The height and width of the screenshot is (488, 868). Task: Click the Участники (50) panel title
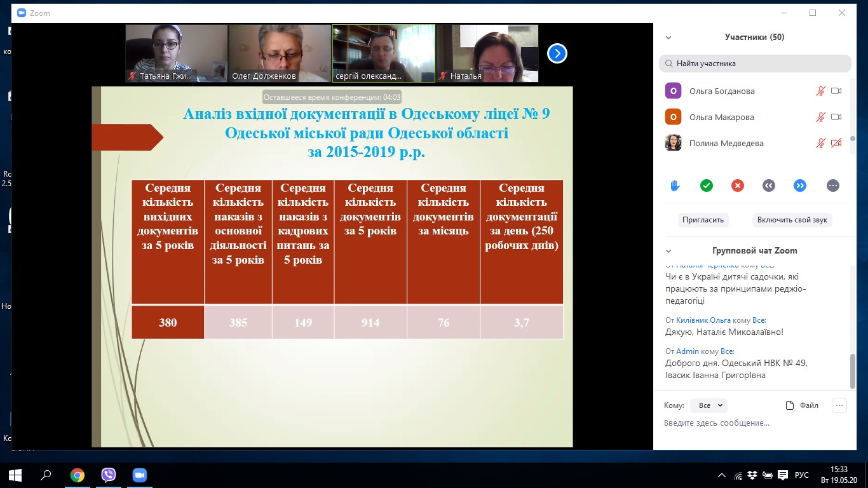(754, 37)
